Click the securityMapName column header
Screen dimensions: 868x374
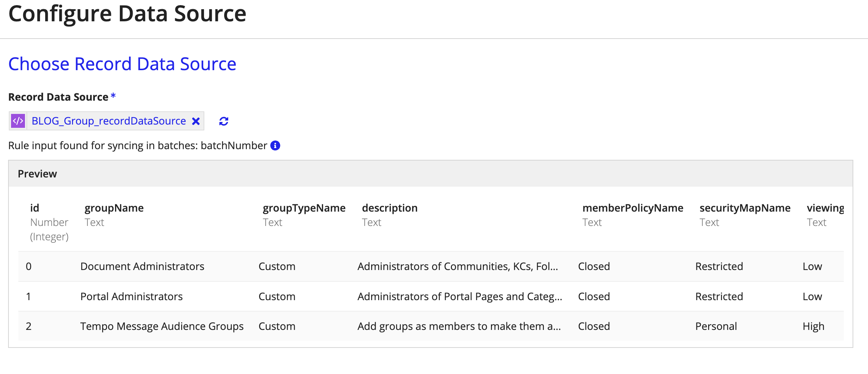point(745,208)
